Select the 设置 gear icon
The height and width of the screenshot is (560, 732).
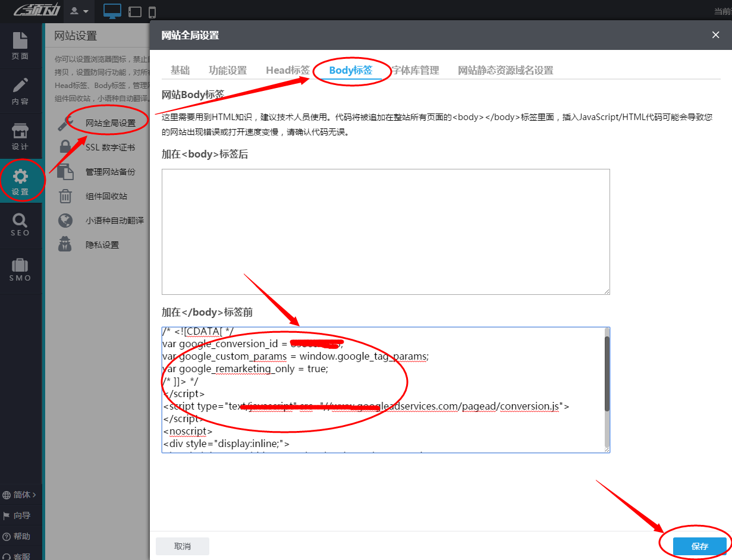(21, 180)
